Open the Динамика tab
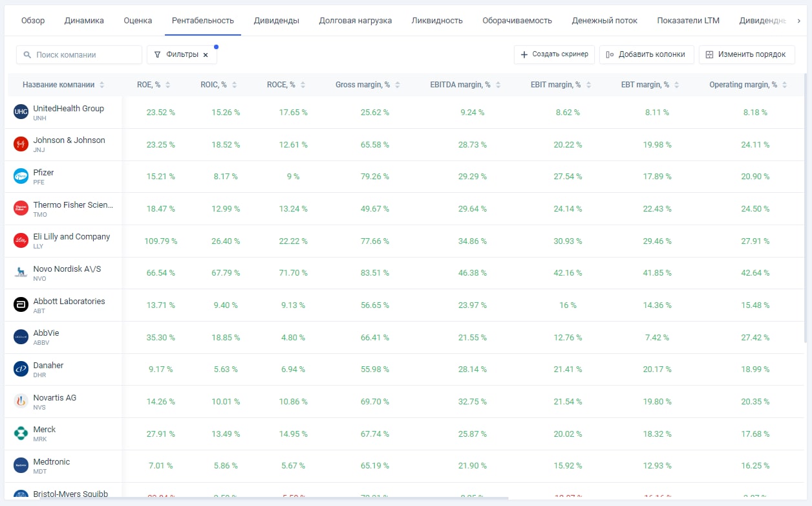Screen dimensions: 812x506 [84, 21]
